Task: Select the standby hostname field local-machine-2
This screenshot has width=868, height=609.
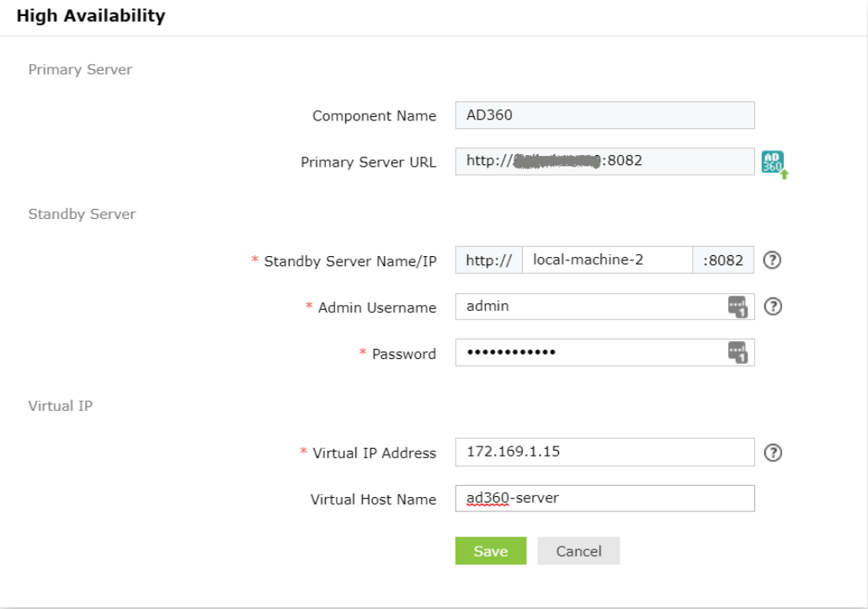Action: 607,259
